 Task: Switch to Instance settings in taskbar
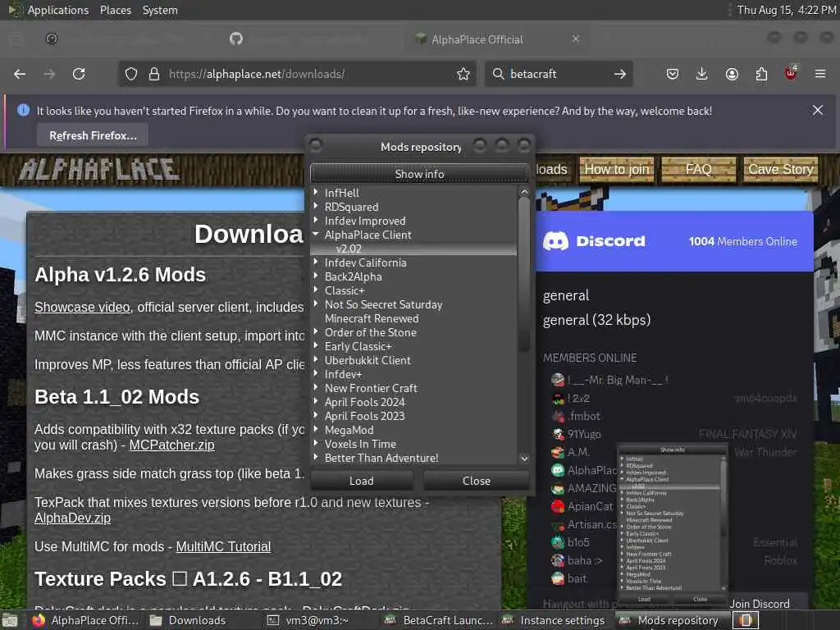pos(554,620)
